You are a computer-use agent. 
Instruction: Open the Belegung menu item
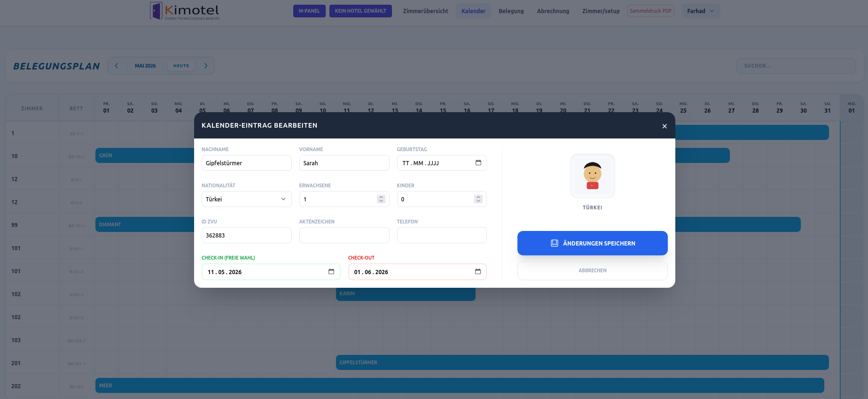point(511,11)
